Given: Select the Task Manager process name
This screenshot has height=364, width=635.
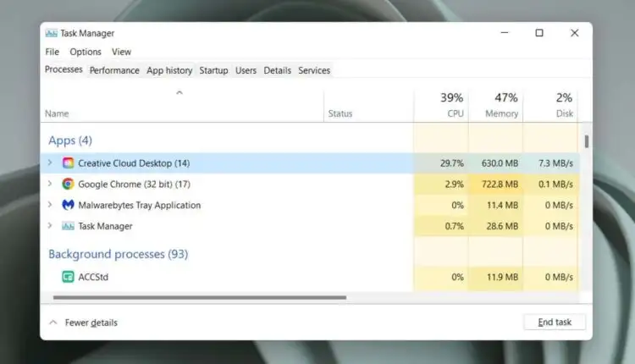Looking at the screenshot, I should coord(105,226).
